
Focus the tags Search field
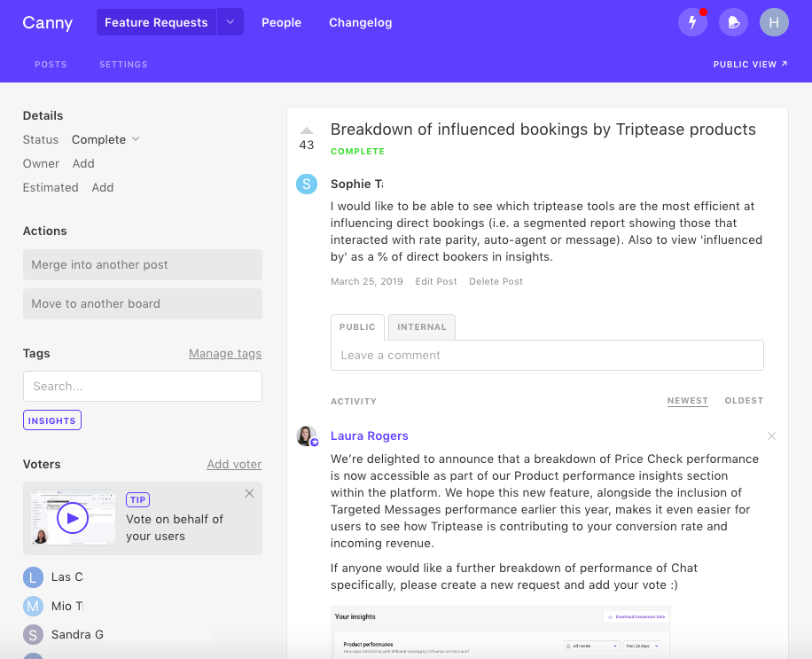pyautogui.click(x=143, y=386)
